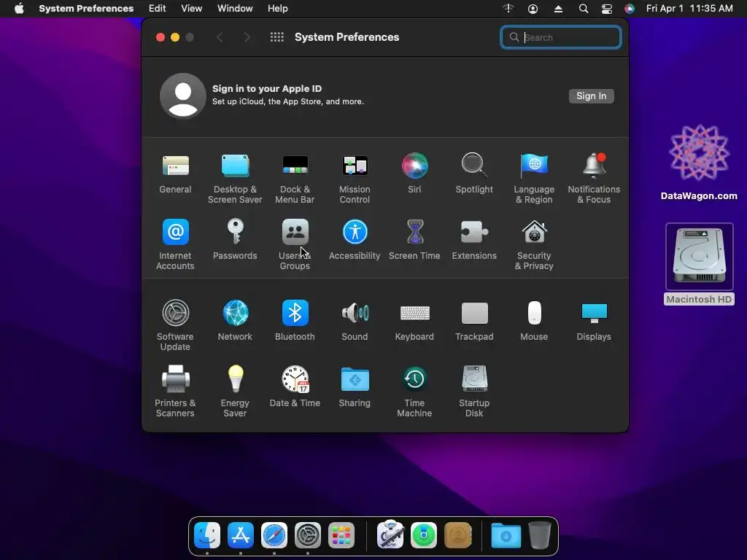
Task: Open Spotlight search in the menu bar
Action: 583,9
